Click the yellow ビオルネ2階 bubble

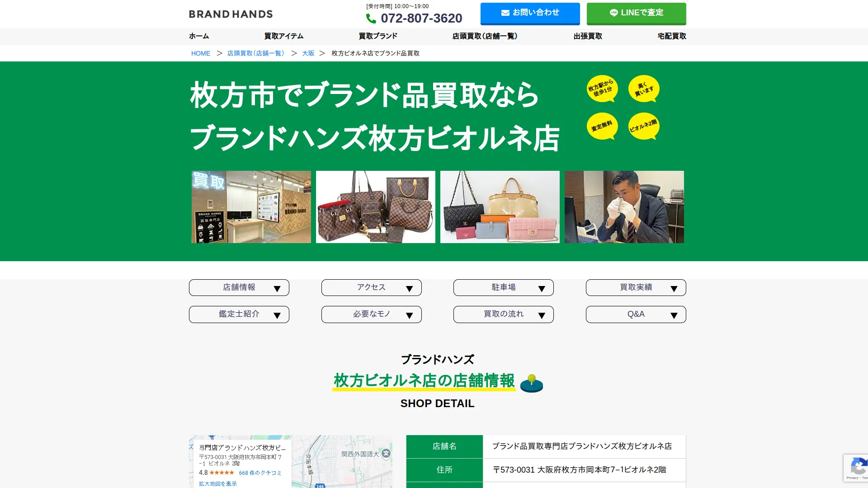tap(644, 126)
